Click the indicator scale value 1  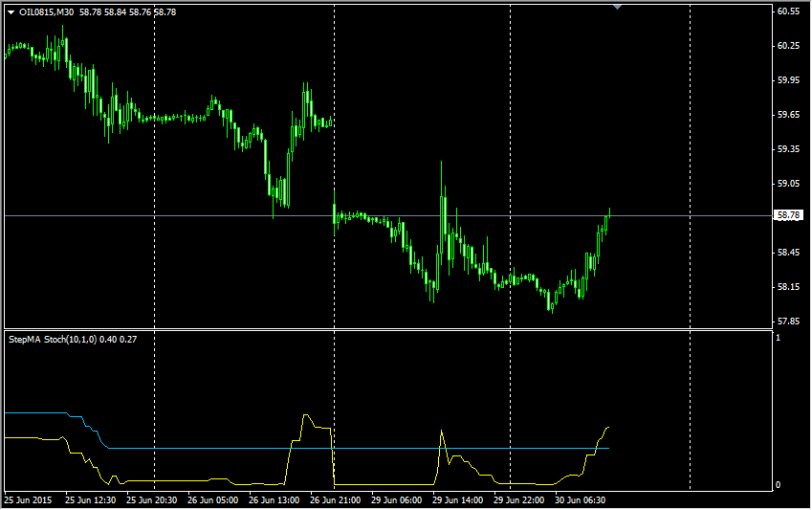coord(778,338)
